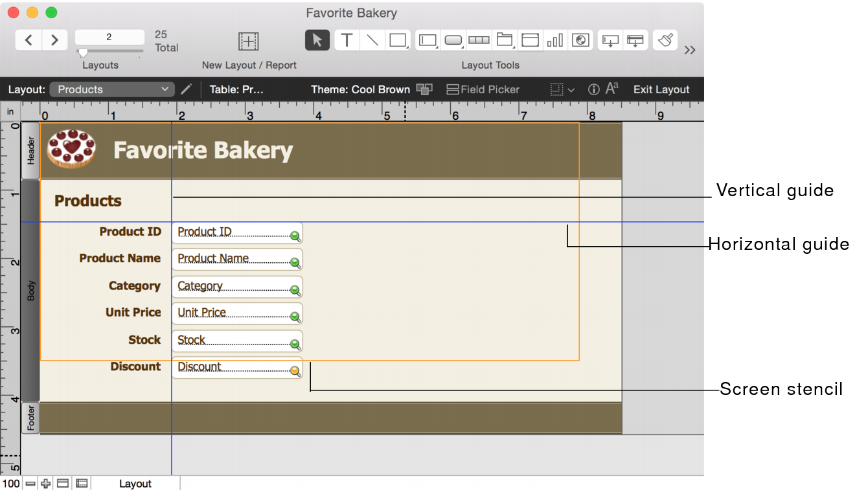
Task: Select the Product Name field label
Action: pyautogui.click(x=120, y=258)
